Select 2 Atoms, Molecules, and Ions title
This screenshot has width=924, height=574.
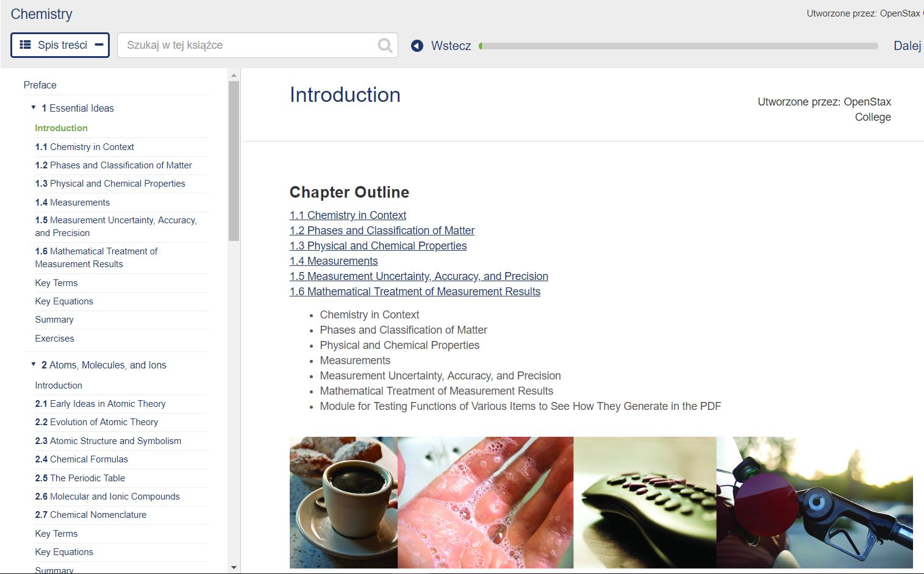click(104, 365)
